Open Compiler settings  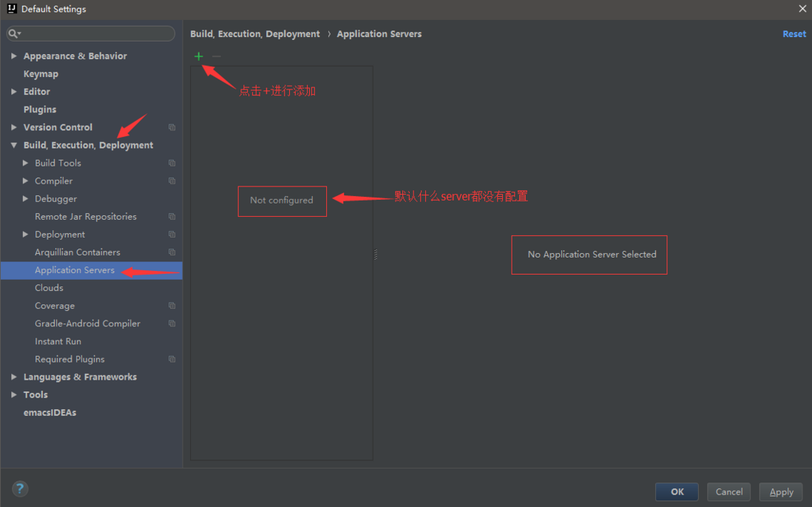tap(54, 181)
